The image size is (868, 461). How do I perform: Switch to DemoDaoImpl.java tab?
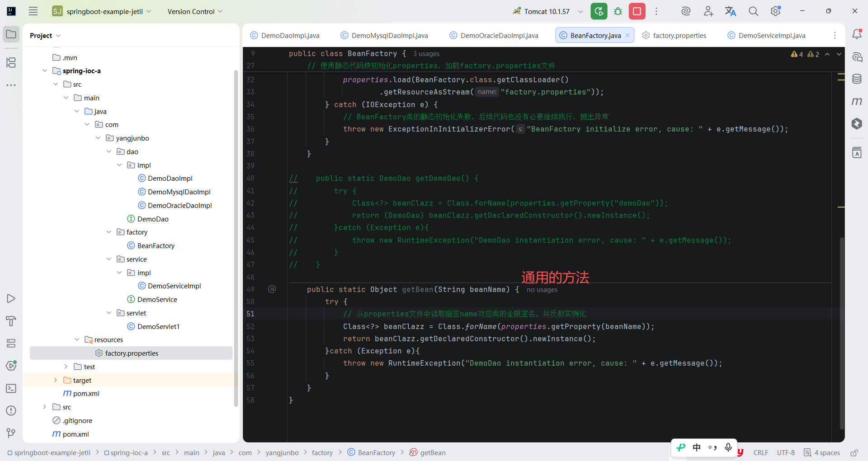285,36
